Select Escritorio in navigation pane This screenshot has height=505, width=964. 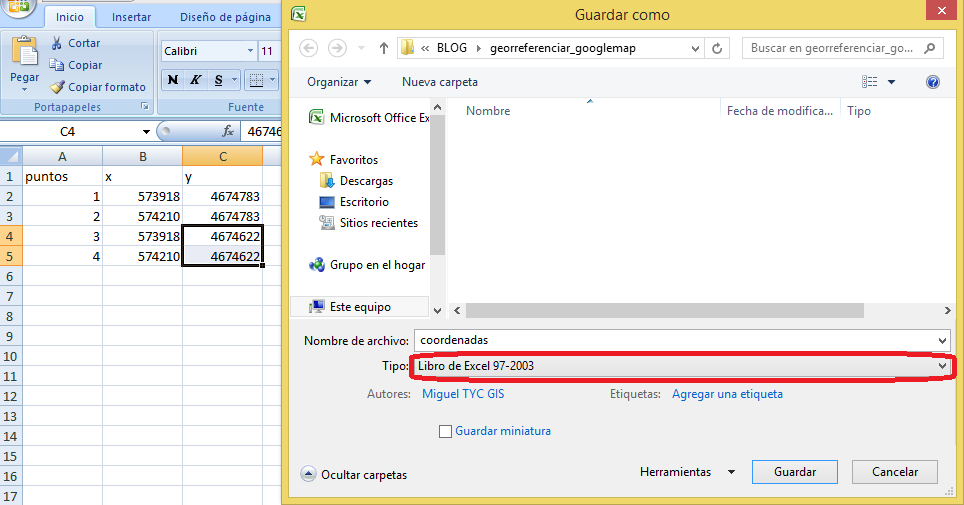point(354,202)
